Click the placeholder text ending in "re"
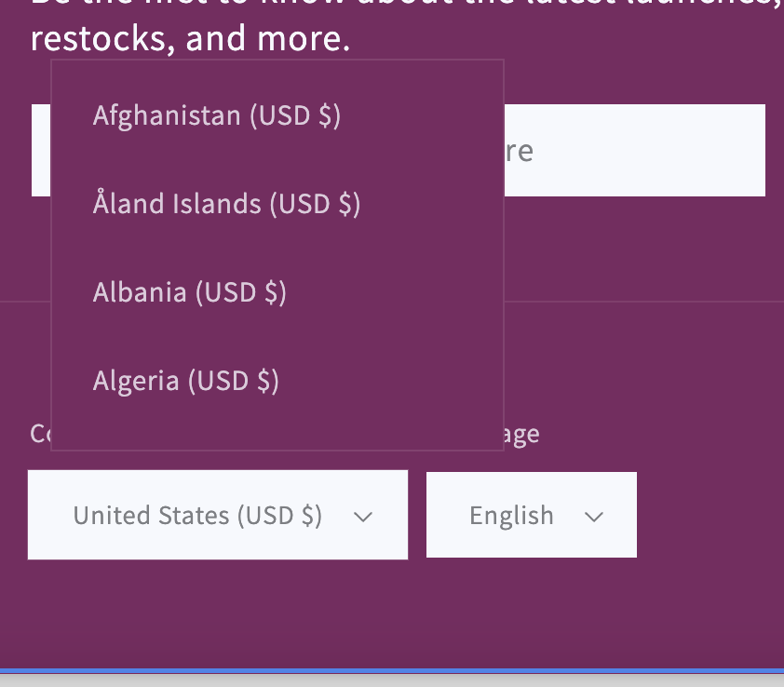This screenshot has height=687, width=784. (520, 152)
